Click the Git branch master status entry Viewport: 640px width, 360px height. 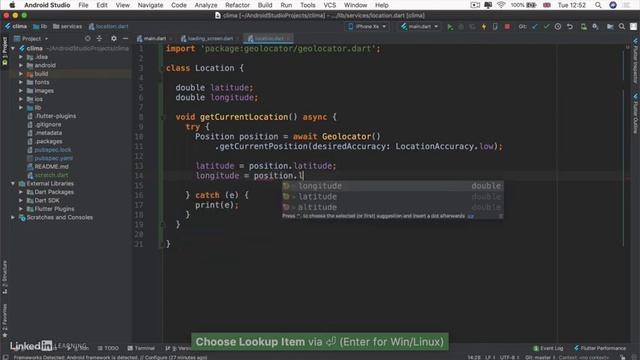[x=540, y=357]
